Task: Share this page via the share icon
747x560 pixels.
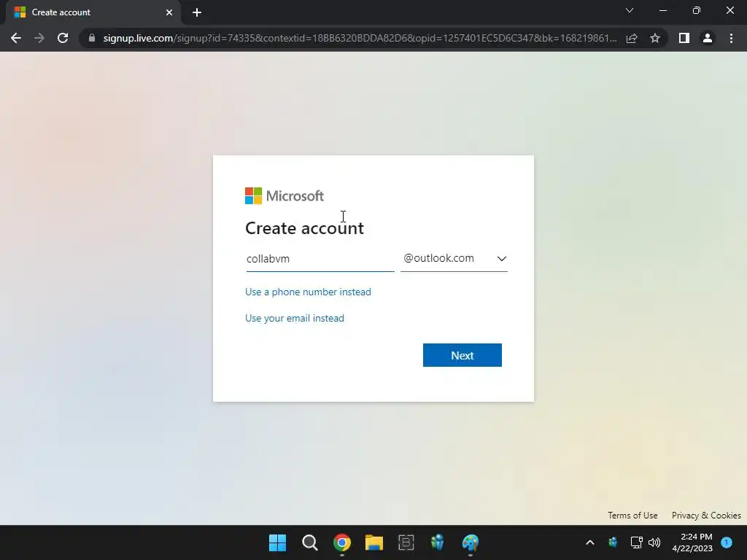Action: [x=632, y=38]
